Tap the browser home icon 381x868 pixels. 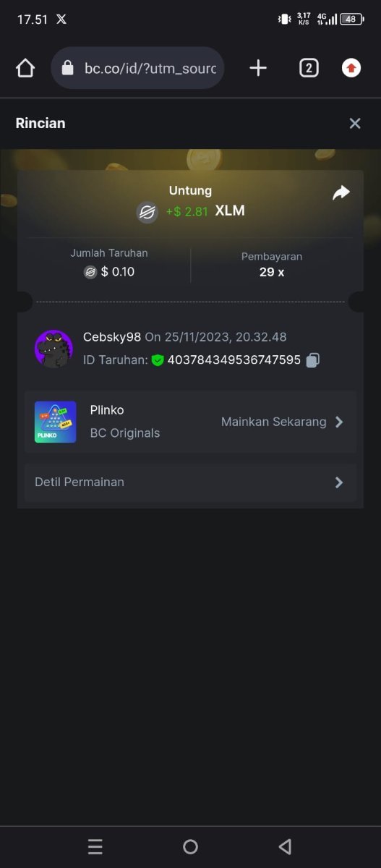(x=25, y=68)
